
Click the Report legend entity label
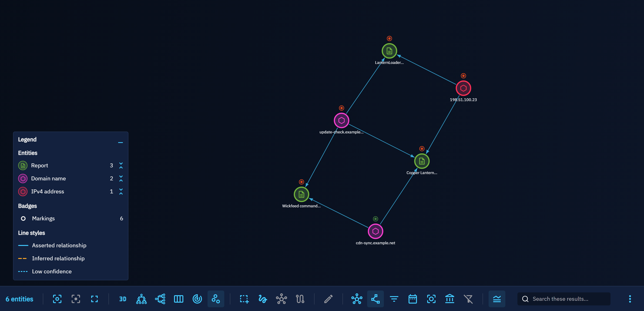(x=40, y=165)
